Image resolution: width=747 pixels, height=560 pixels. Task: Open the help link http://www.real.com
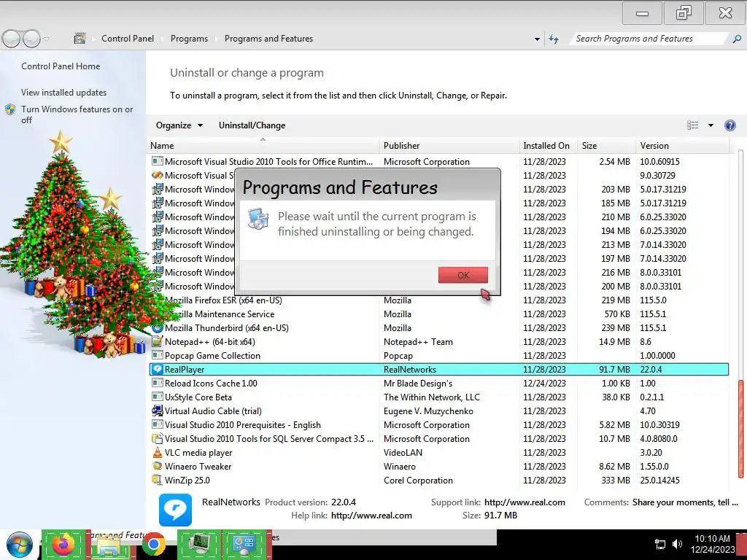(x=371, y=516)
